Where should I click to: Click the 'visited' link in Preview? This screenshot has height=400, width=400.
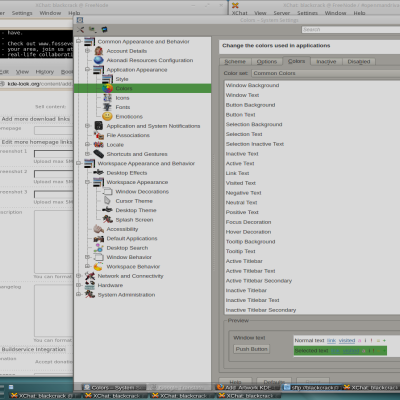point(347,340)
